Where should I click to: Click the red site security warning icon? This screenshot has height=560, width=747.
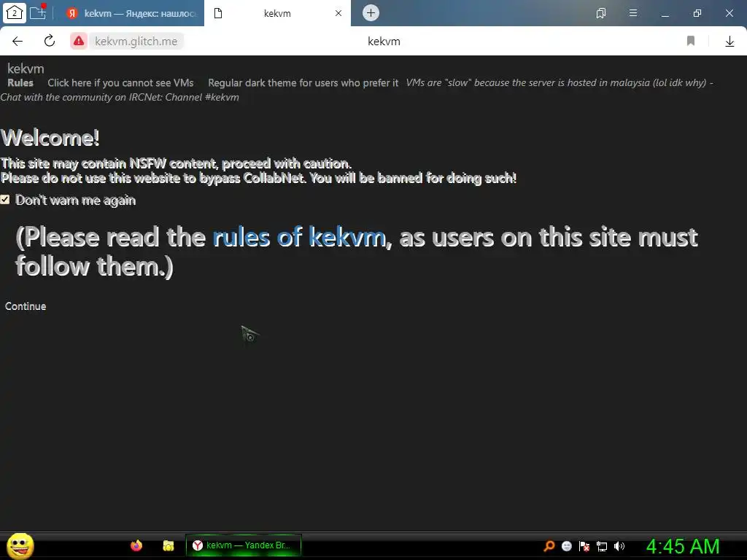tap(79, 42)
